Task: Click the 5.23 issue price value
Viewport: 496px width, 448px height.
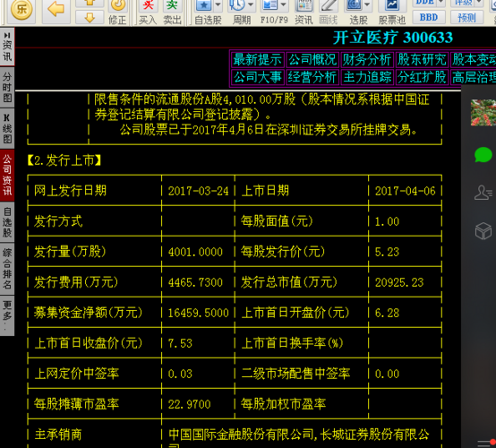Action: (x=387, y=252)
